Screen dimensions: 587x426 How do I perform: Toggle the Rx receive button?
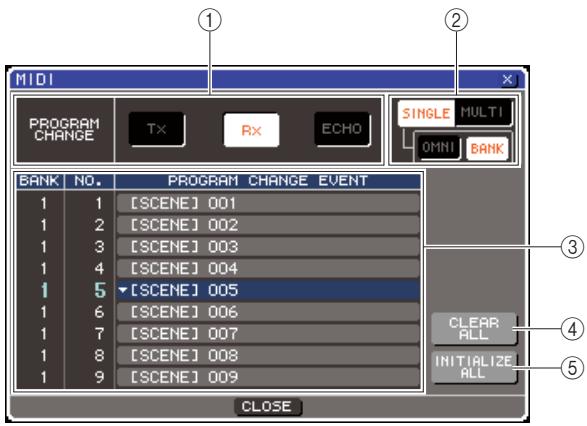point(251,130)
